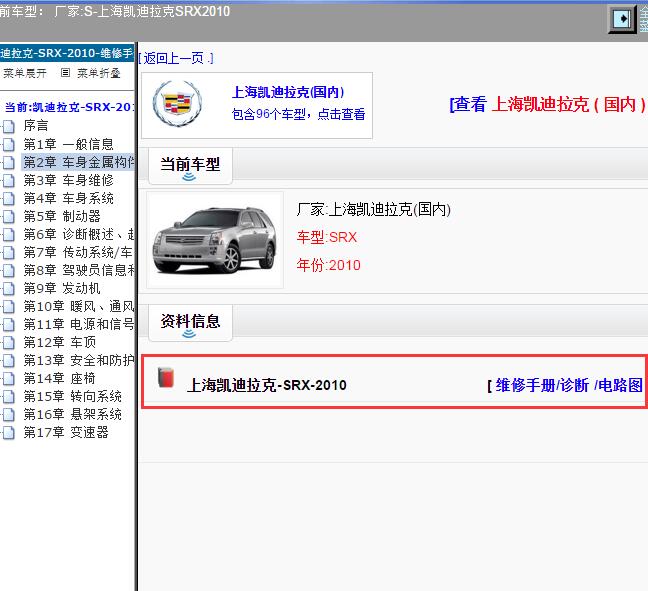The image size is (648, 591).
Task: Click the 上海凯迪拉克-SRX-2010 entry title
Action: 267,385
